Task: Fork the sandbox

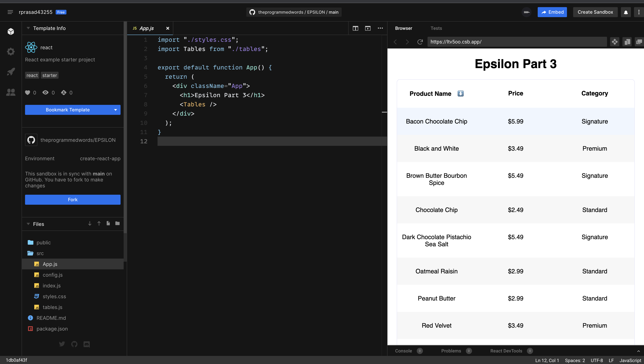Action: (x=73, y=200)
